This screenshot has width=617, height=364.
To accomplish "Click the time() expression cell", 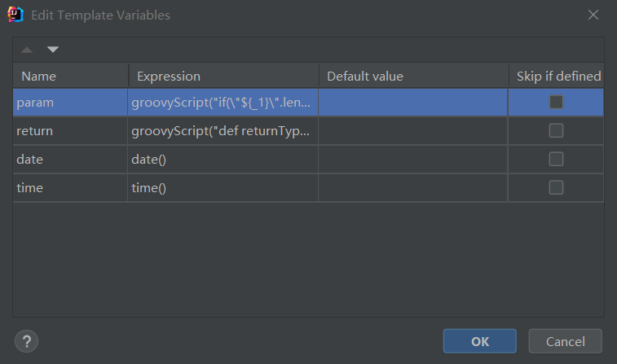I will (x=223, y=187).
